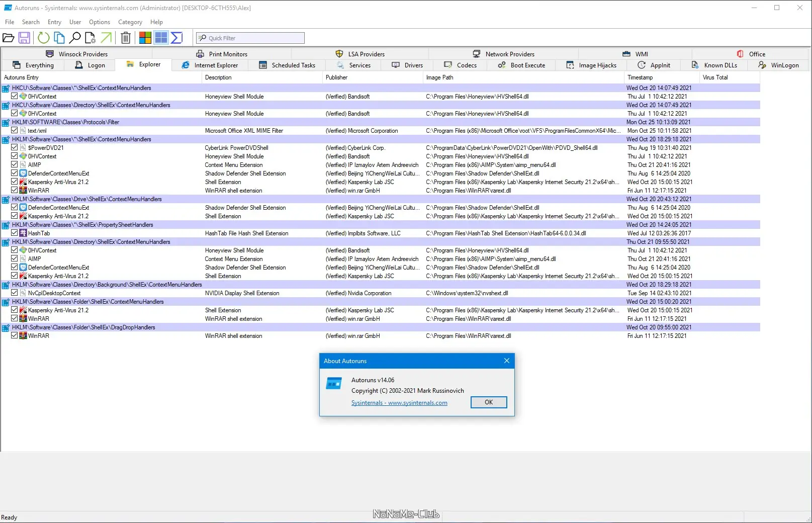The height and width of the screenshot is (523, 812).
Task: Open the Search menu
Action: [31, 22]
